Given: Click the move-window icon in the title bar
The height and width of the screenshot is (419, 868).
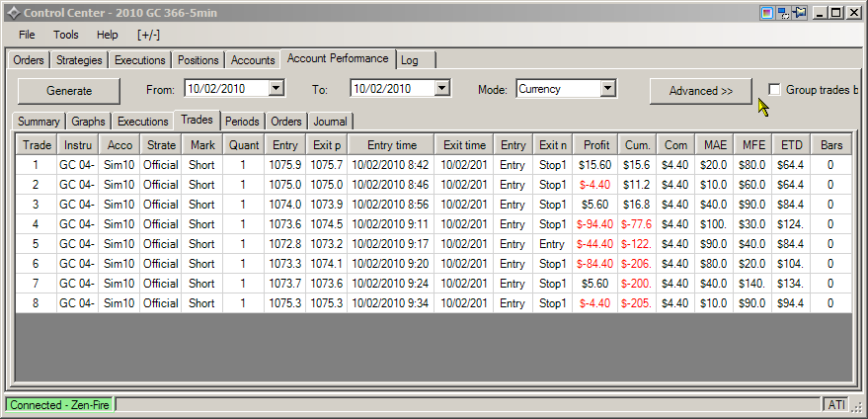Looking at the screenshot, I should pyautogui.click(x=783, y=12).
